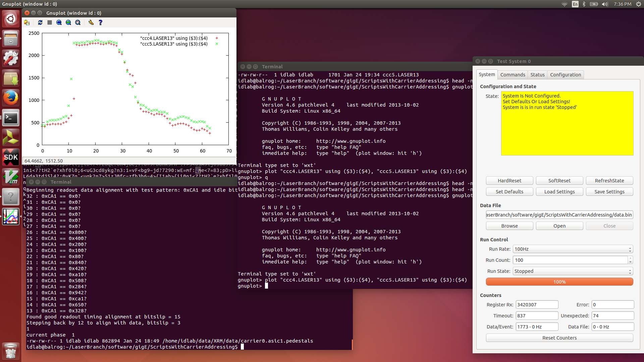Click the 'Found good readout timing alignment' line
Image resolution: width=644 pixels, height=362 pixels.
[103, 317]
